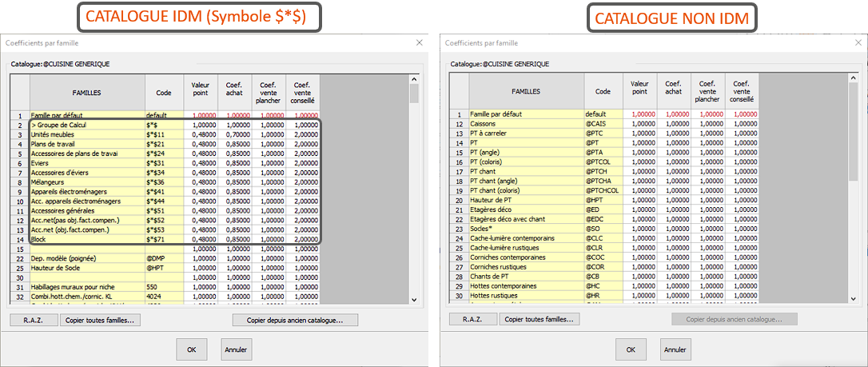The width and height of the screenshot is (868, 367).
Task: Click code cell '@SO' for Socles*
Action: tap(603, 229)
